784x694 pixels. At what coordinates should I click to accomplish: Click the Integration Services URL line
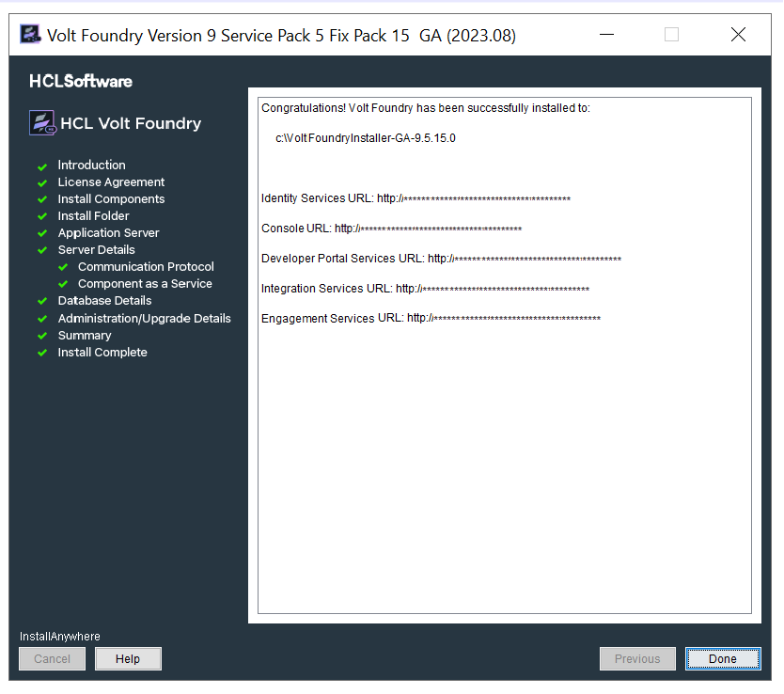(x=425, y=289)
